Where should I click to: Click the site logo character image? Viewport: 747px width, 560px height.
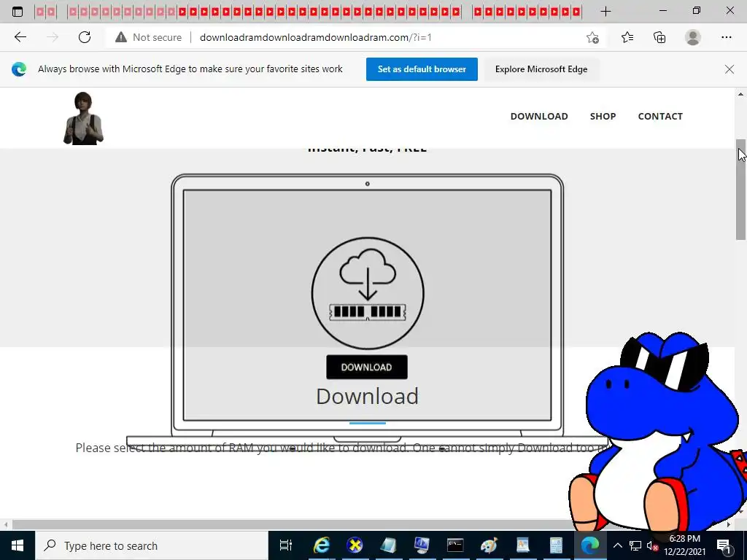coord(83,119)
